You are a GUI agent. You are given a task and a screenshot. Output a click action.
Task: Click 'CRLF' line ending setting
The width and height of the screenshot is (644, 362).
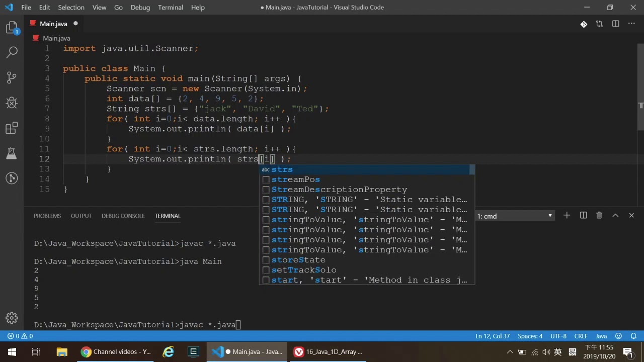click(581, 336)
